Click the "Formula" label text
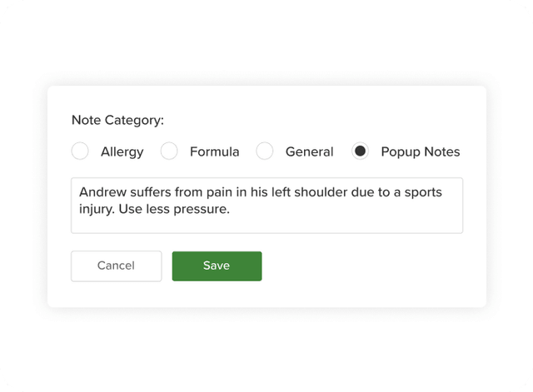Image resolution: width=533 pixels, height=392 pixels. [x=214, y=151]
